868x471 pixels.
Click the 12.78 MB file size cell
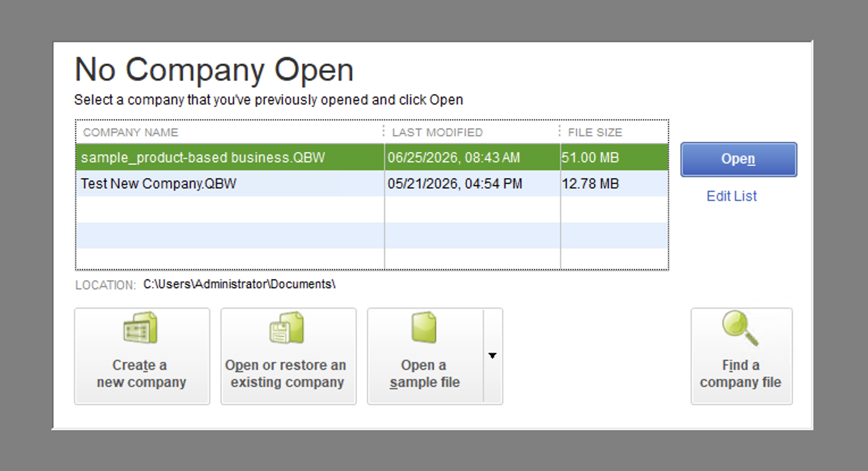coord(614,183)
